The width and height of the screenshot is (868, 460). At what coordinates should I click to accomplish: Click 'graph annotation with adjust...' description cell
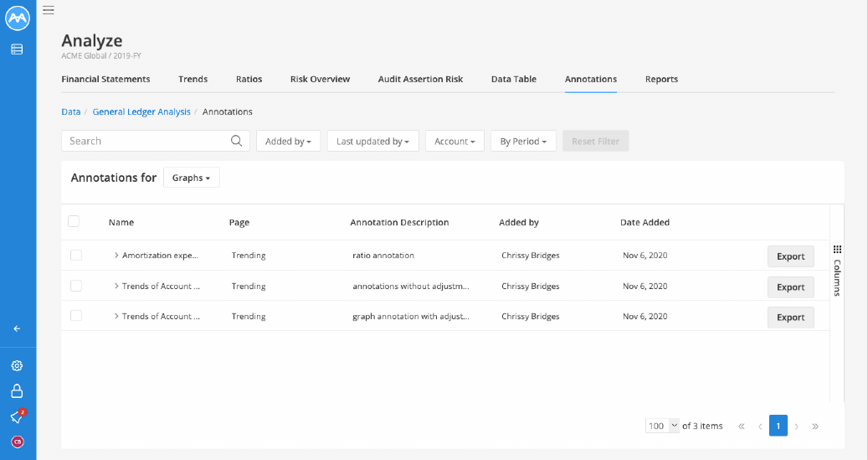point(411,317)
